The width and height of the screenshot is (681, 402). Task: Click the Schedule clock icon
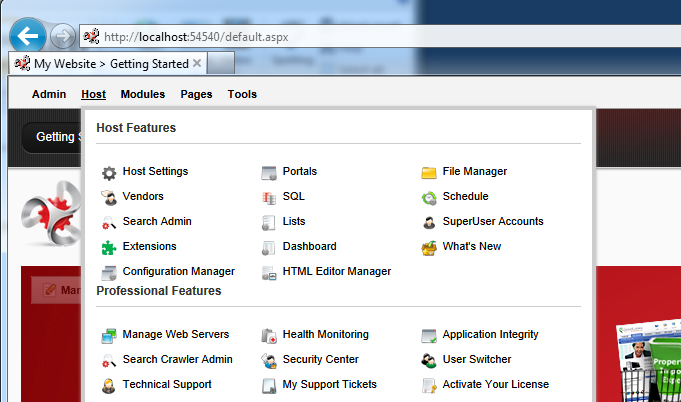point(429,198)
